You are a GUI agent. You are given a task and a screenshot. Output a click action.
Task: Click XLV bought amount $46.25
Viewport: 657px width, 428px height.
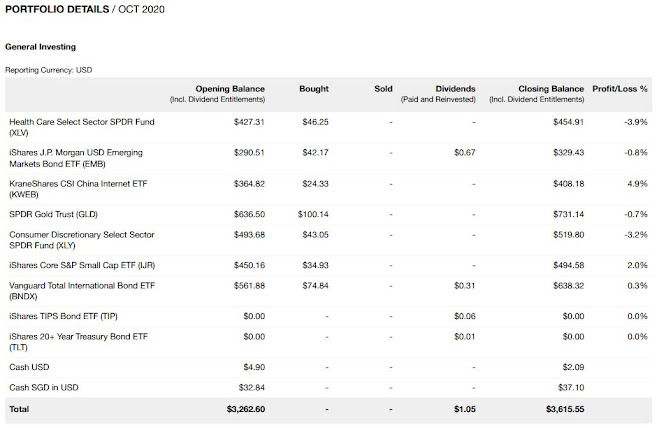(316, 122)
